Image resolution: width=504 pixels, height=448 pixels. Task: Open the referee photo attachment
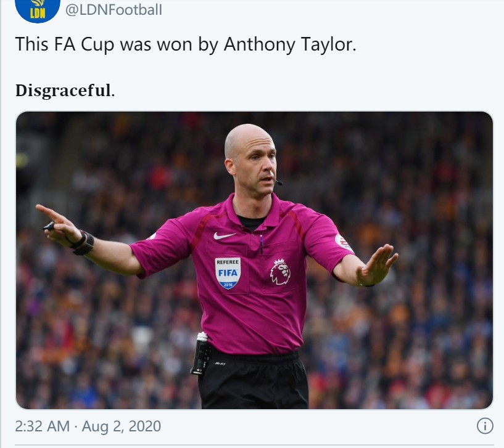click(x=254, y=260)
